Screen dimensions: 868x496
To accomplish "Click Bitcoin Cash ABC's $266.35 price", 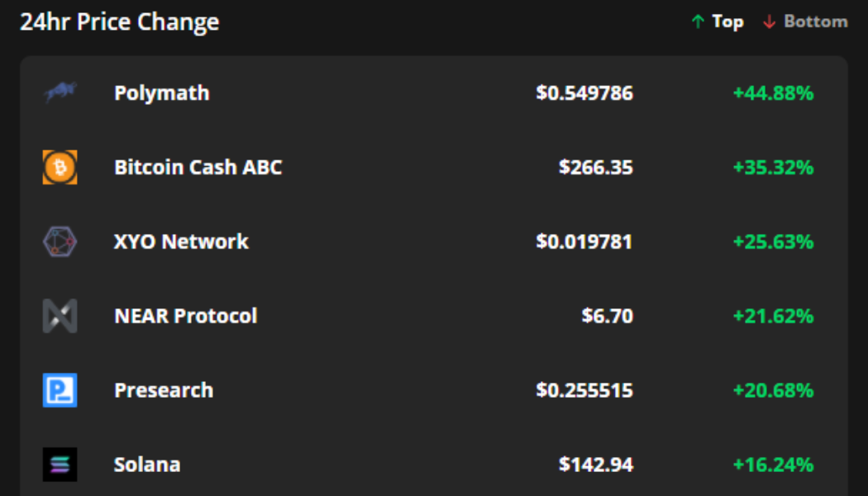I will pos(595,167).
